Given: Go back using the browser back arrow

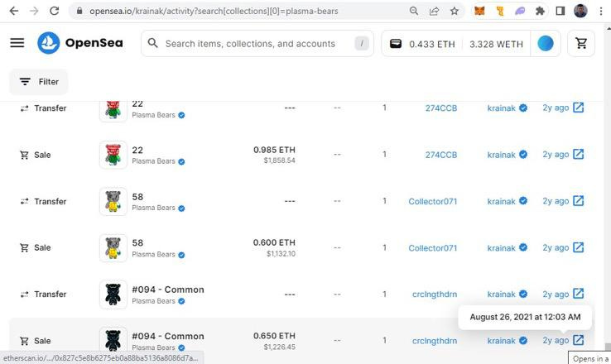Looking at the screenshot, I should click(x=13, y=11).
